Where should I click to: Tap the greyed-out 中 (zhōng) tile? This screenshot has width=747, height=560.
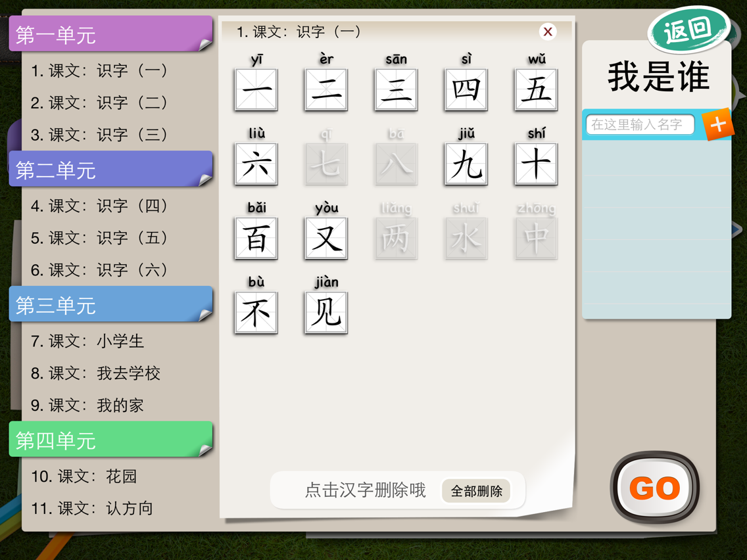click(536, 238)
